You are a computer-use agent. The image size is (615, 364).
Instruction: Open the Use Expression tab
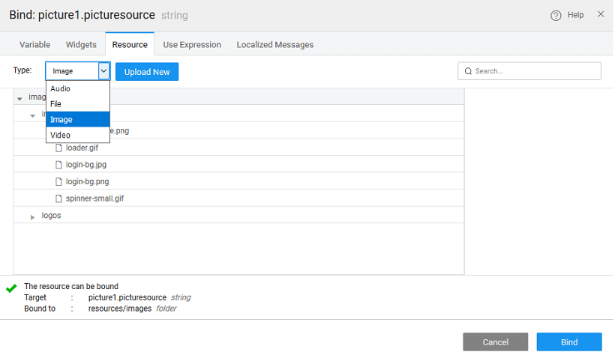pyautogui.click(x=192, y=45)
